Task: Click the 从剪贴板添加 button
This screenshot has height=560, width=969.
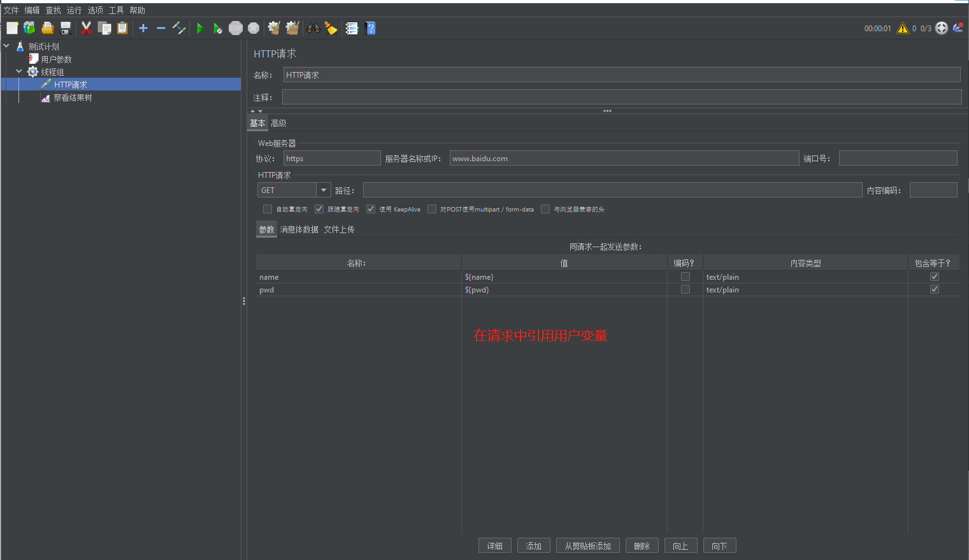Action: click(588, 546)
